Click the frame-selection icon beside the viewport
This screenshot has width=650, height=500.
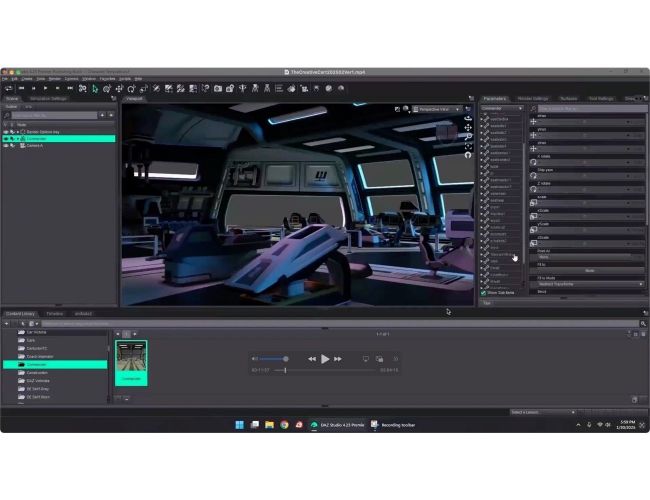(468, 145)
